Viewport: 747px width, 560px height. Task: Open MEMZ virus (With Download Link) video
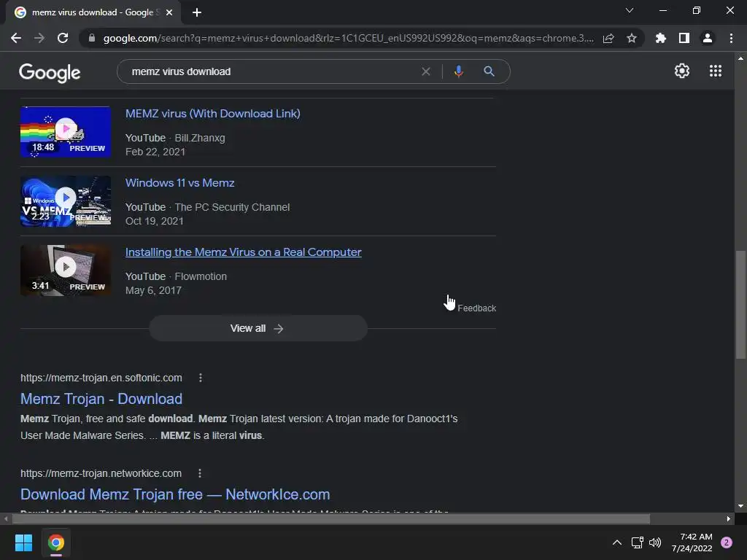213,113
